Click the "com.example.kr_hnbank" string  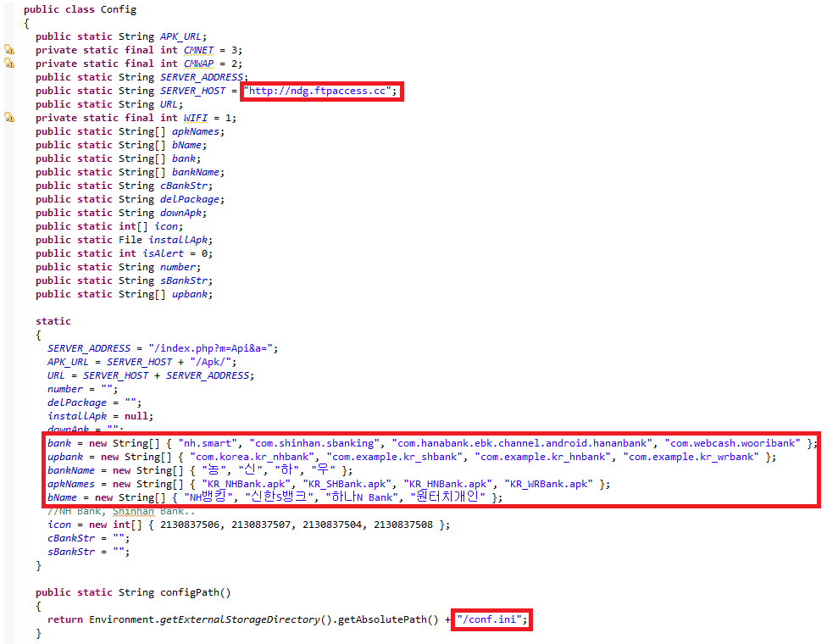[542, 457]
